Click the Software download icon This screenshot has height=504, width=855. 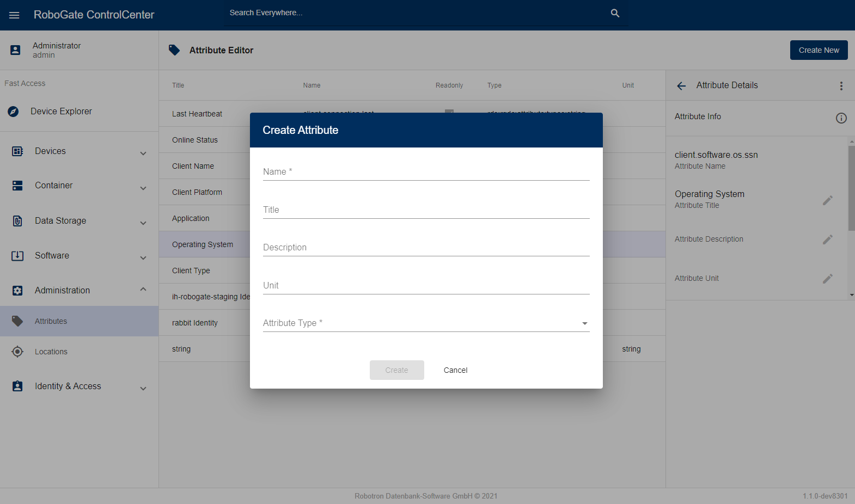pyautogui.click(x=17, y=256)
